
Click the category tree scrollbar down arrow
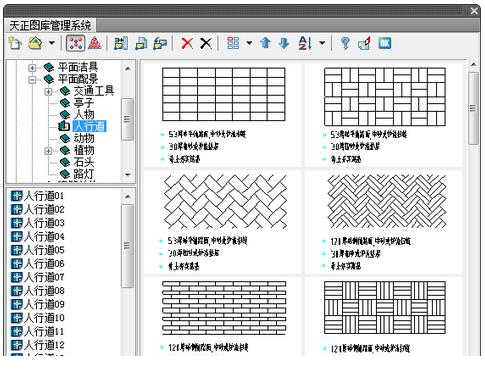(x=127, y=174)
